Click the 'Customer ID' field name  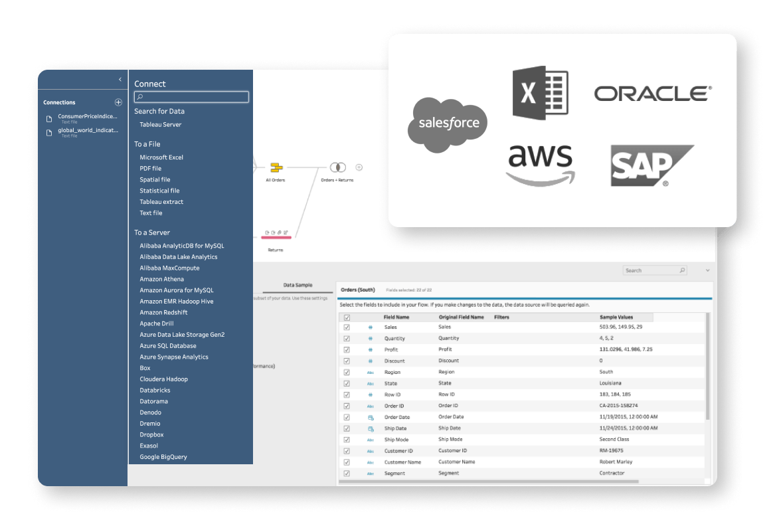398,451
